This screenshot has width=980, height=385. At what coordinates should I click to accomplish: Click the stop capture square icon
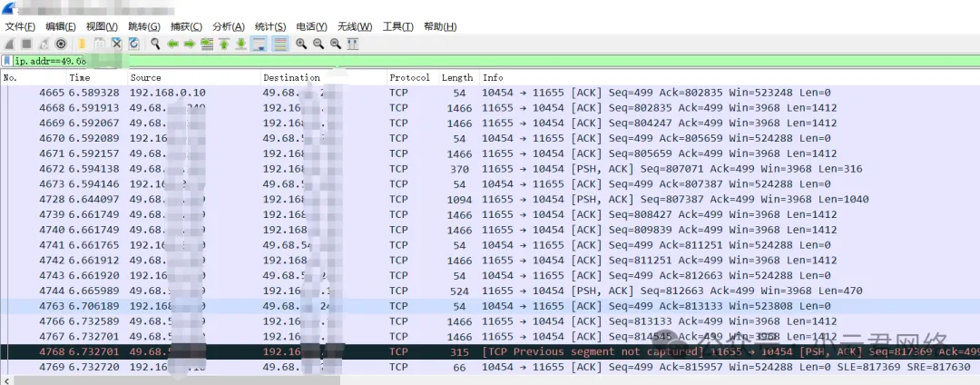pyautogui.click(x=26, y=44)
